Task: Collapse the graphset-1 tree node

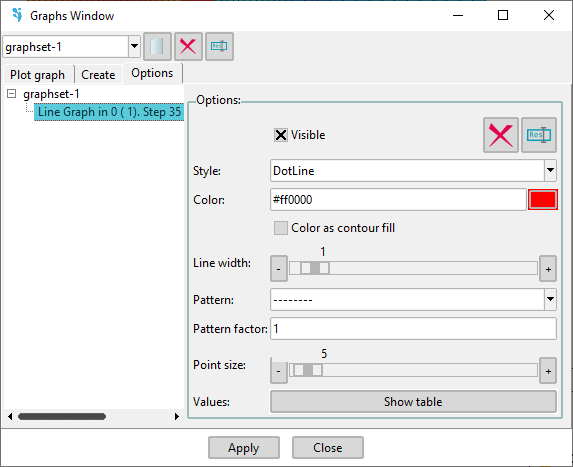Action: tap(12, 94)
